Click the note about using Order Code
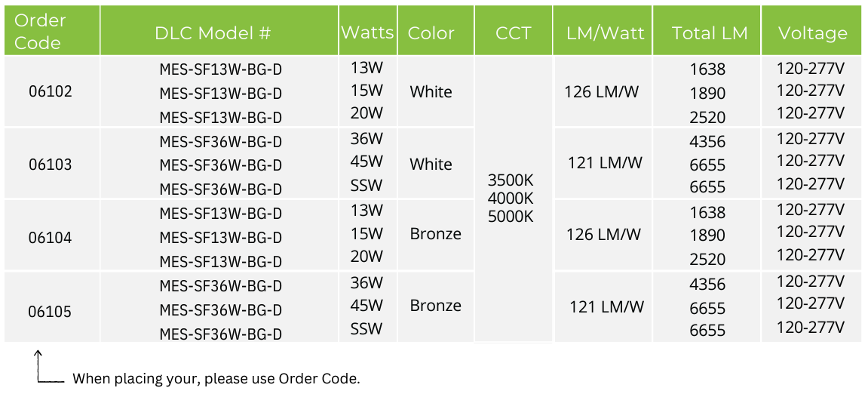 pos(216,380)
